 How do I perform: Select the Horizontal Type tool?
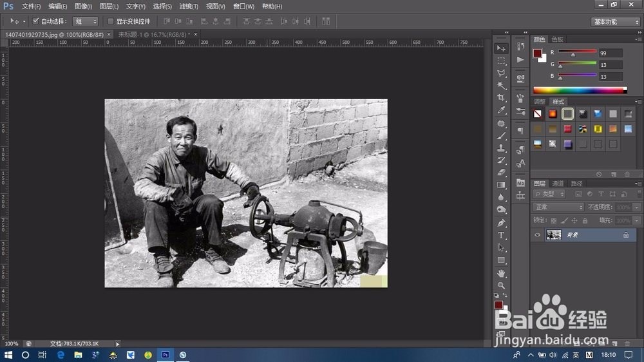pyautogui.click(x=501, y=235)
